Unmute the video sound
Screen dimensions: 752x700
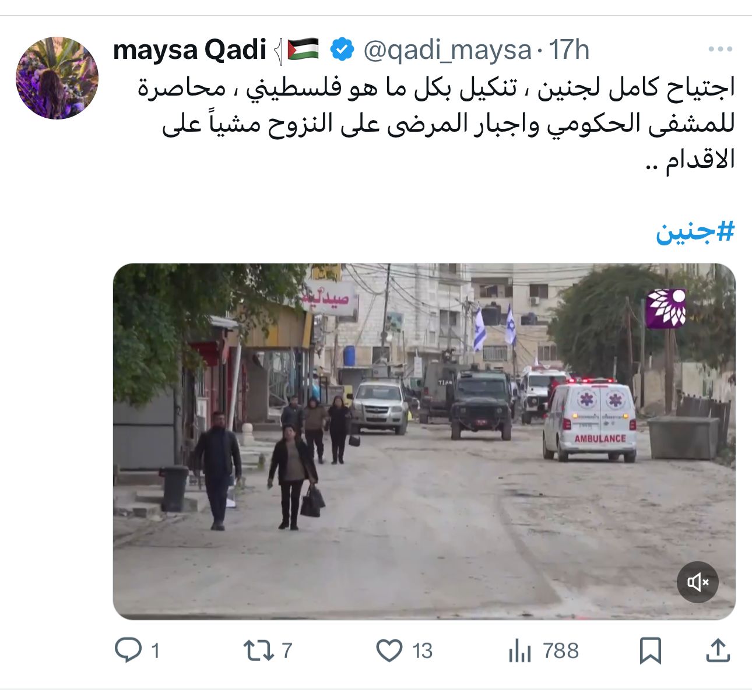click(x=697, y=582)
